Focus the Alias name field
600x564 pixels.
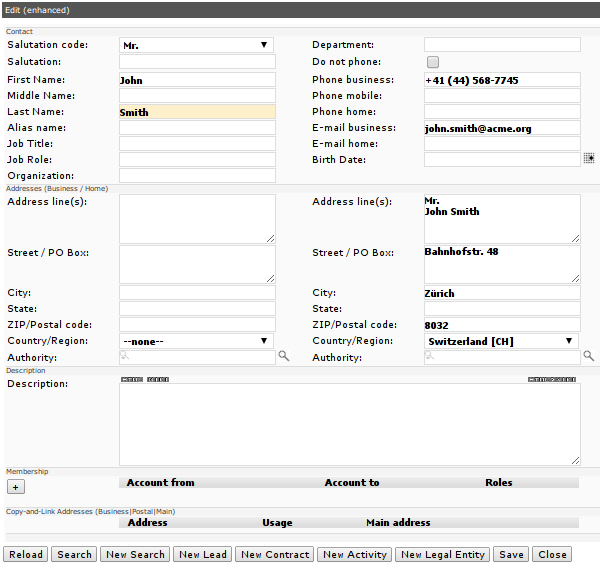[197, 128]
